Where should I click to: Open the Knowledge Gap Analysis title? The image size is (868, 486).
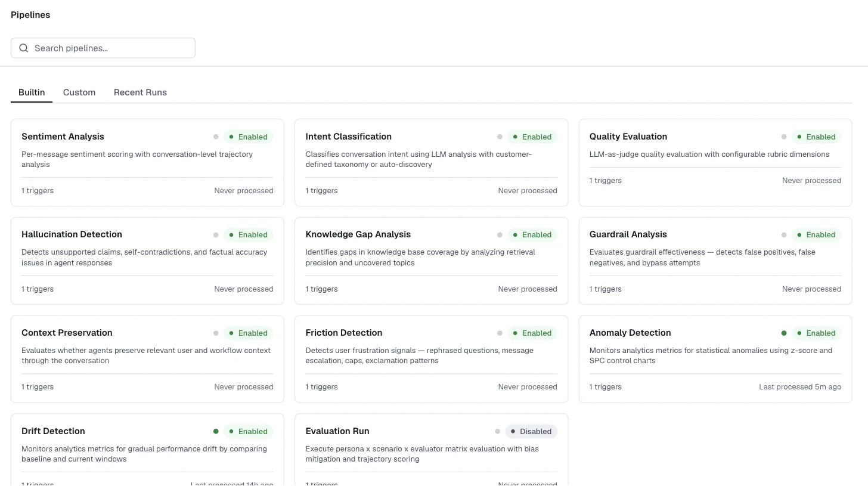tap(358, 235)
